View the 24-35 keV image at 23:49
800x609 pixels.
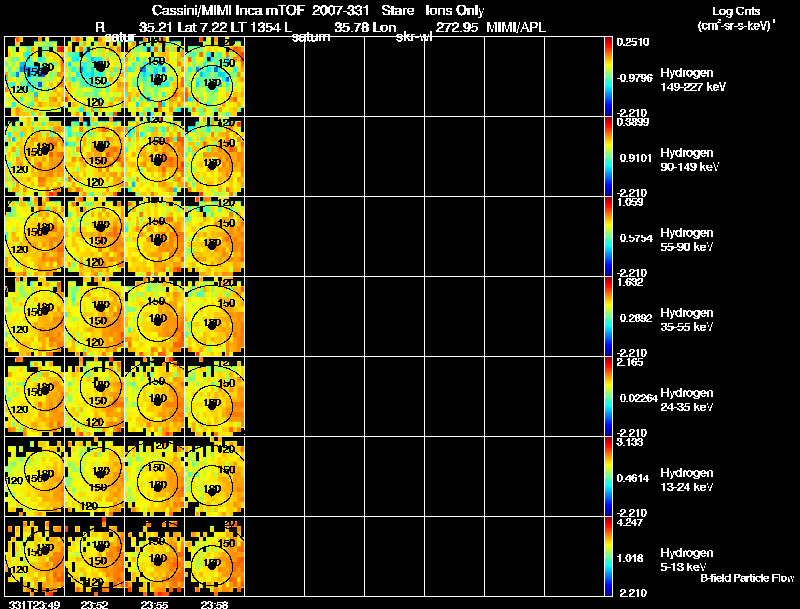[x=35, y=397]
